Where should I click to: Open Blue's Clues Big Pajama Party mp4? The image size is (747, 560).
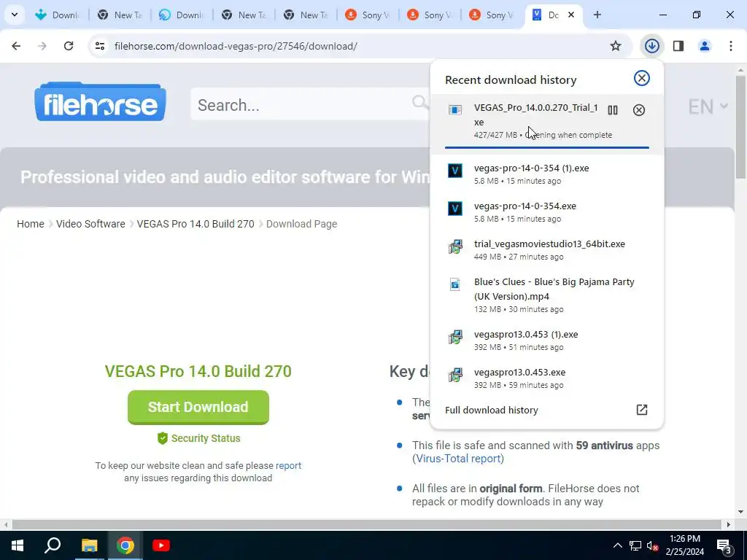click(546, 295)
